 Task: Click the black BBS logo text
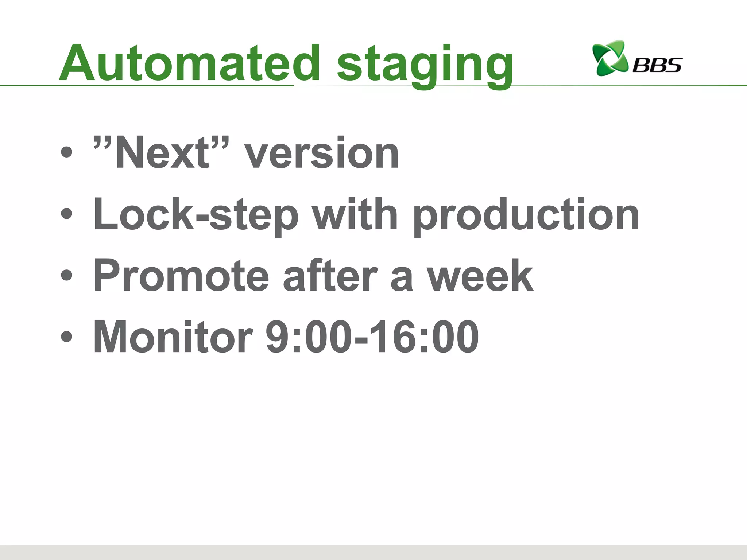point(657,65)
